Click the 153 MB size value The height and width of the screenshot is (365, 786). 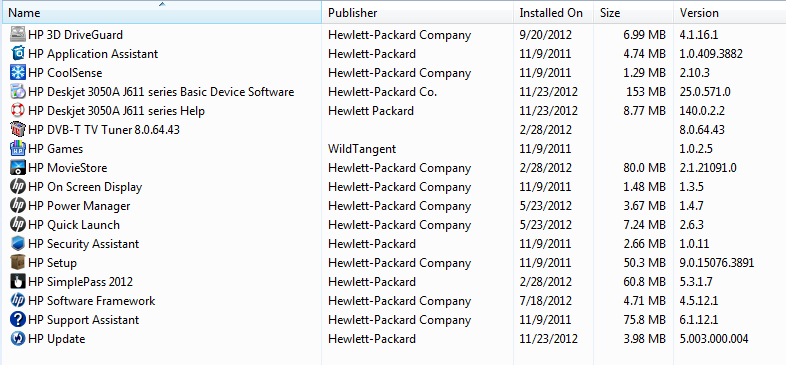click(x=646, y=92)
